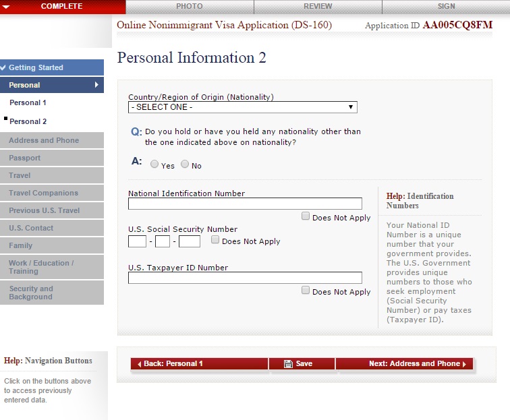This screenshot has width=510, height=420.
Task: Switch to the SIGN tab
Action: click(446, 7)
